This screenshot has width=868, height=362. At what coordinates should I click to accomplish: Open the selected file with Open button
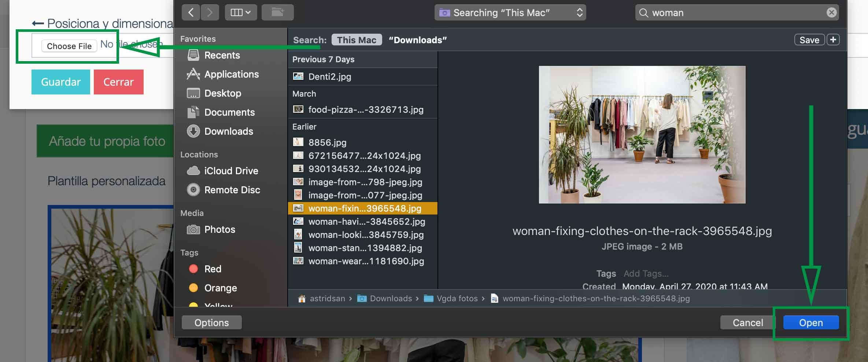click(811, 322)
